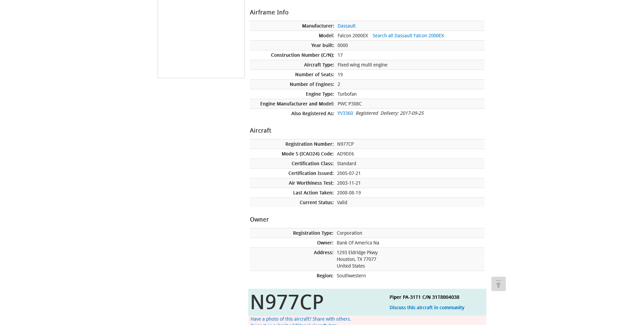Search all Dassault Falcon 2000EX link
Viewport: 644px width, 325px height.
tap(408, 36)
